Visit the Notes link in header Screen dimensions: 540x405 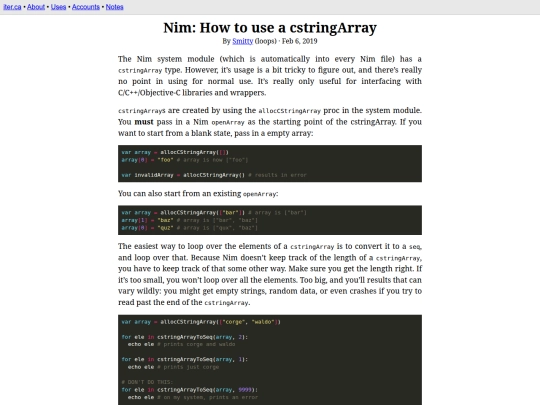pos(114,7)
